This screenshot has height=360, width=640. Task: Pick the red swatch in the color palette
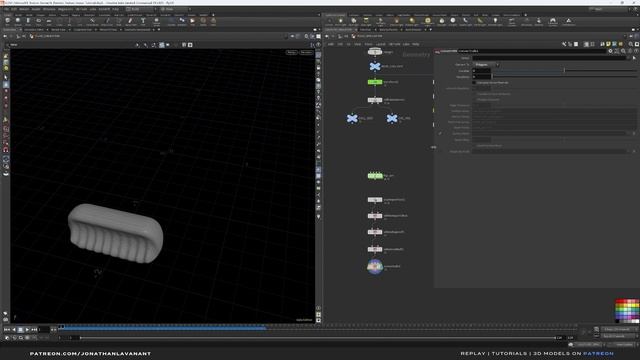tap(618, 302)
